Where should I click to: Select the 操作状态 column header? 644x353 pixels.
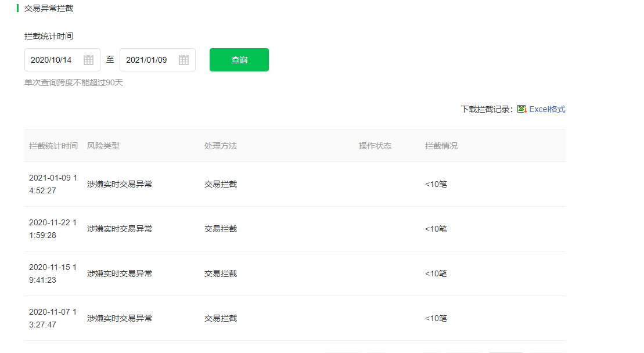click(375, 146)
